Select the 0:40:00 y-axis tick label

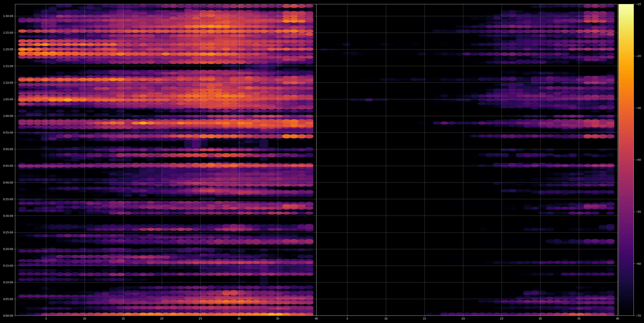tap(8, 182)
